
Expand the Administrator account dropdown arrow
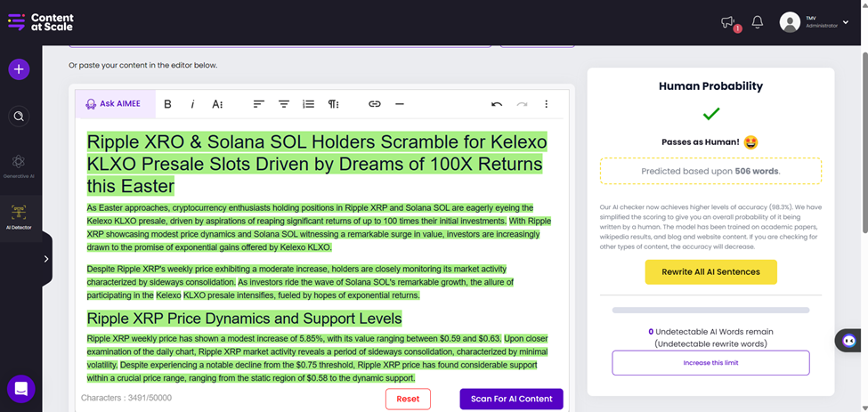pyautogui.click(x=846, y=22)
